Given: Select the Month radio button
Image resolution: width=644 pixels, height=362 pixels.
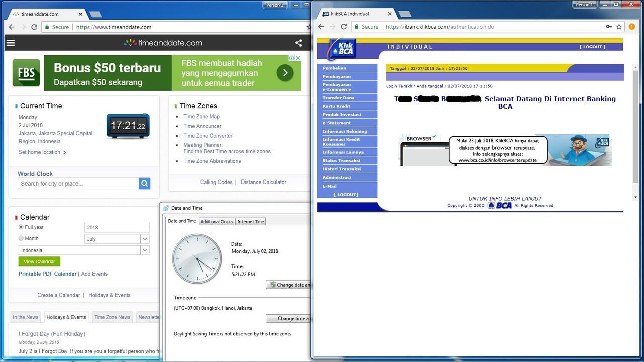Looking at the screenshot, I should (x=21, y=238).
